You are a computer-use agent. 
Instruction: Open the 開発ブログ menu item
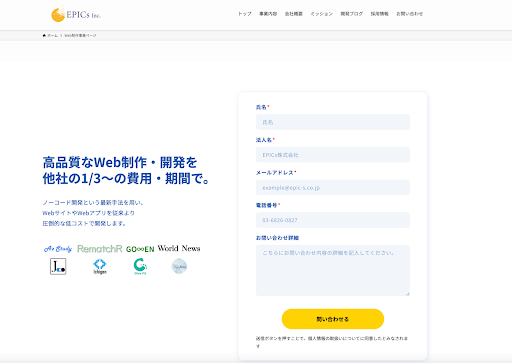(352, 14)
